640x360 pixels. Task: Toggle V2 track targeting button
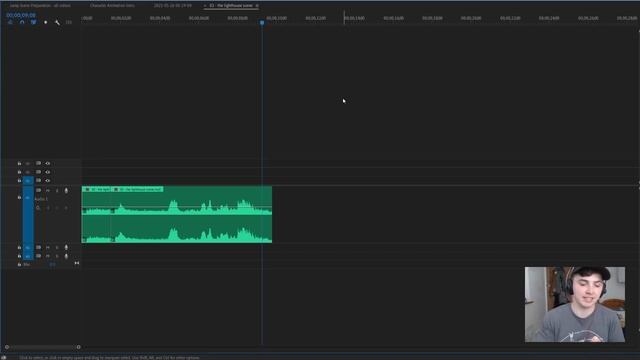(x=28, y=172)
